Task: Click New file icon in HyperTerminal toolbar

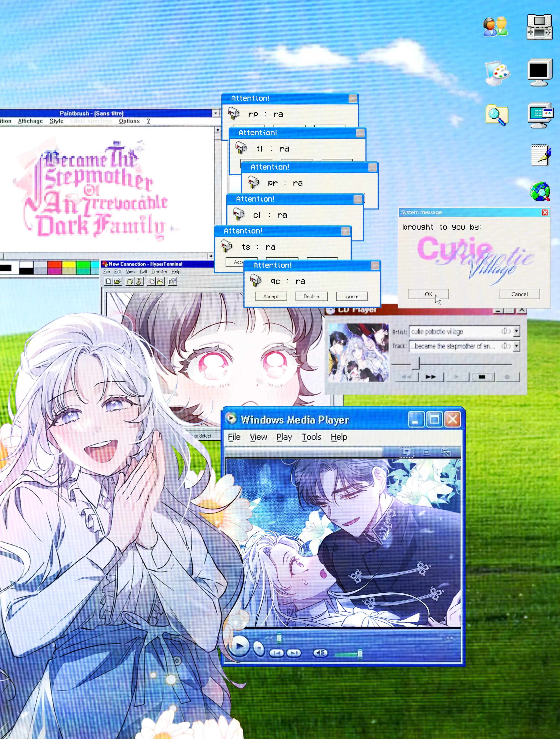Action: click(x=108, y=281)
